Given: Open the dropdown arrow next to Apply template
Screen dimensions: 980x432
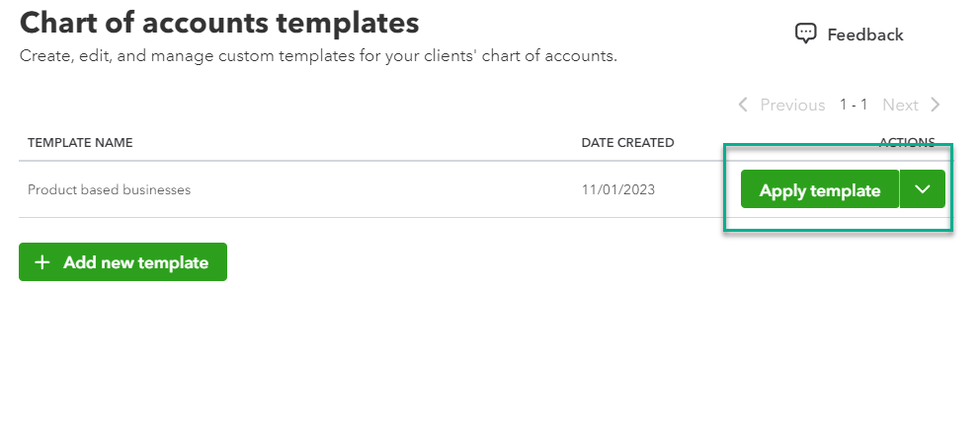Looking at the screenshot, I should click(x=922, y=190).
